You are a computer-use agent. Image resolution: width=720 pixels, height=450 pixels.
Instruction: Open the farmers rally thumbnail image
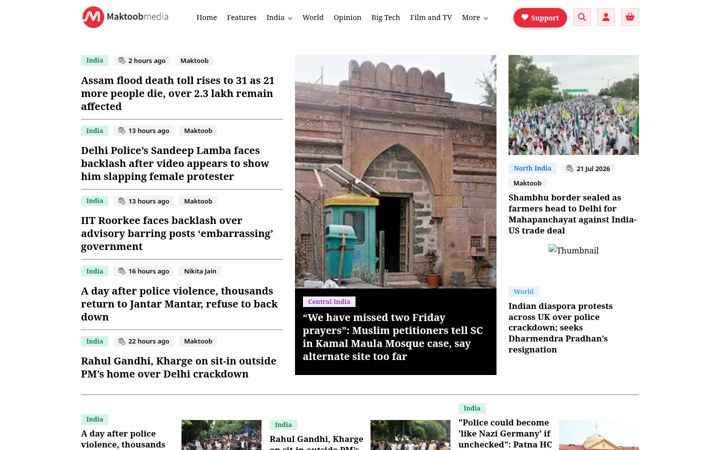click(x=573, y=105)
